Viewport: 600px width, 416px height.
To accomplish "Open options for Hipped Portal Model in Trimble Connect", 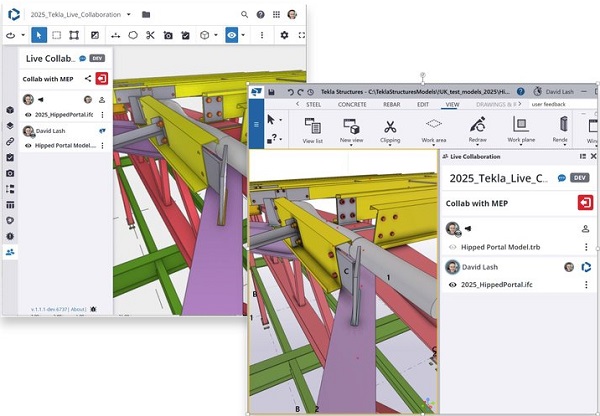I will [102, 146].
